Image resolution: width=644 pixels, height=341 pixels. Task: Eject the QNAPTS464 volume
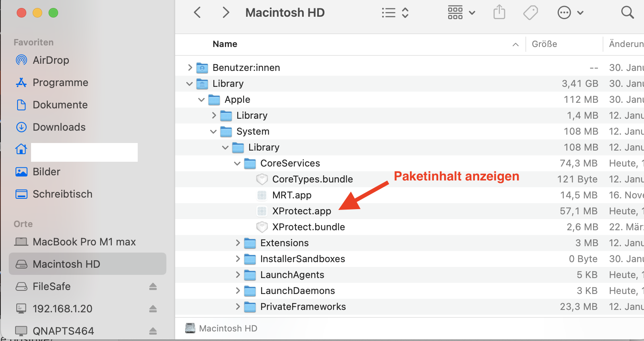(x=153, y=331)
